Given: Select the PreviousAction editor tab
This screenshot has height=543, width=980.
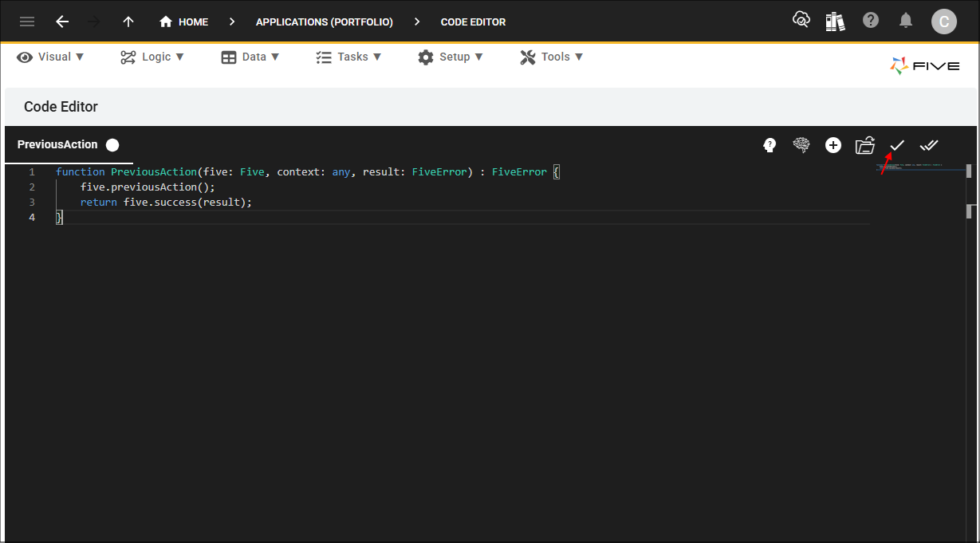Looking at the screenshot, I should [58, 144].
